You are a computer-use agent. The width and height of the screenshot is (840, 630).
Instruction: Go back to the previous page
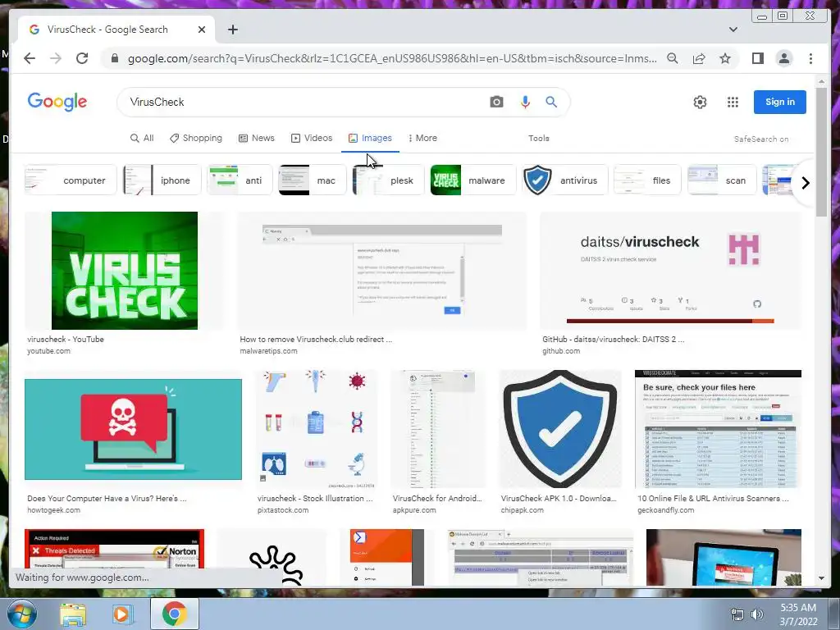30,58
